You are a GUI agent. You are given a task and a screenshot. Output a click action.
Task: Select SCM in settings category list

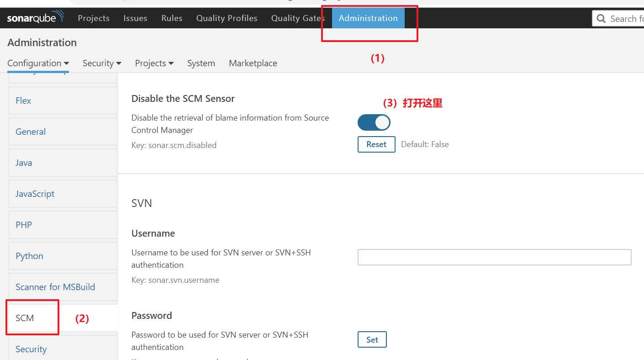pos(63,318)
